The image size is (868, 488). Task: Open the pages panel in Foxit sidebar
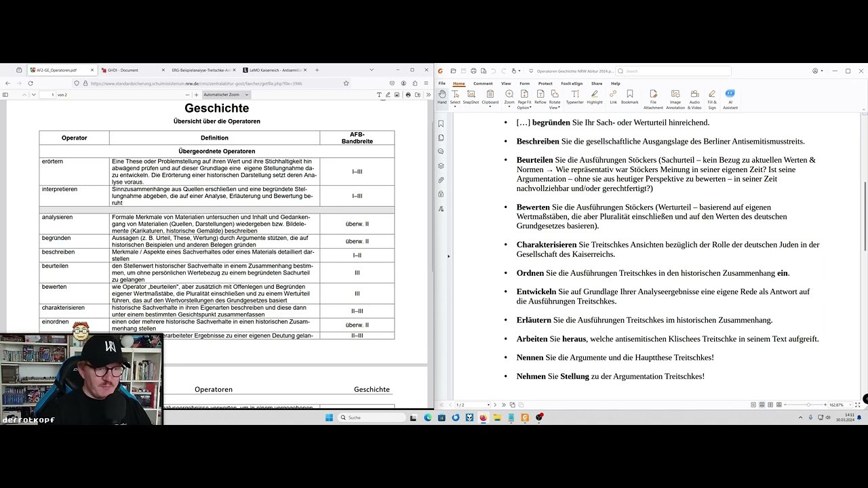pos(441,138)
